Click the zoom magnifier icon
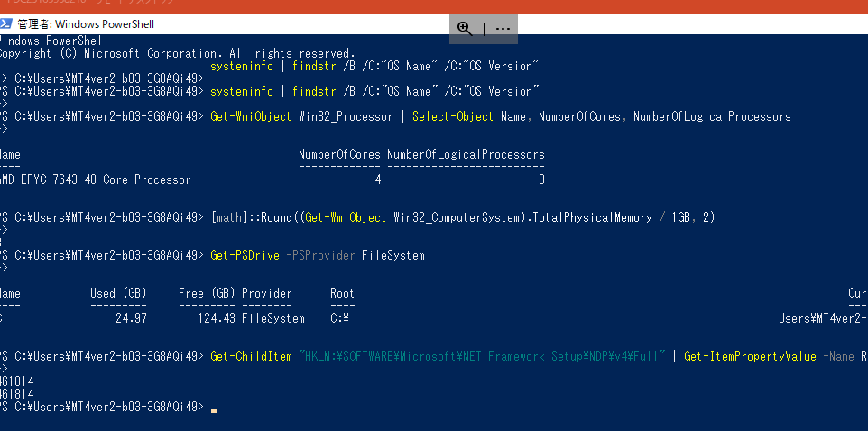868x431 pixels. 465,28
